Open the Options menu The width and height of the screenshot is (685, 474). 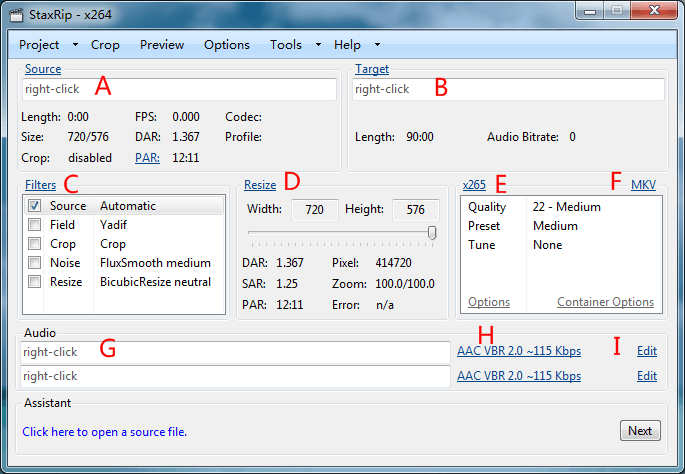227,45
